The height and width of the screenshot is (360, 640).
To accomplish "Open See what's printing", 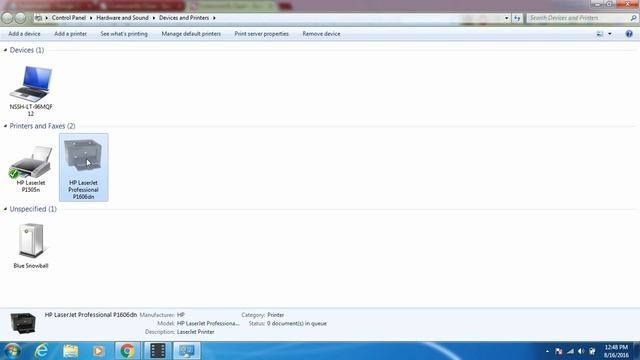I will point(124,34).
